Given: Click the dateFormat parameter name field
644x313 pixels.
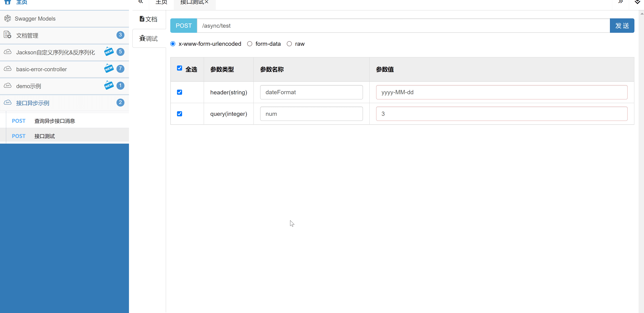Looking at the screenshot, I should coord(311,92).
